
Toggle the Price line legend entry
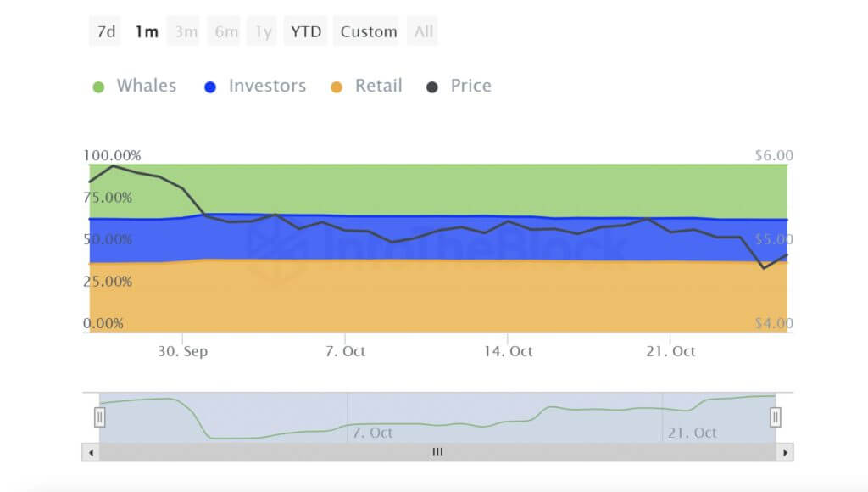click(x=470, y=86)
